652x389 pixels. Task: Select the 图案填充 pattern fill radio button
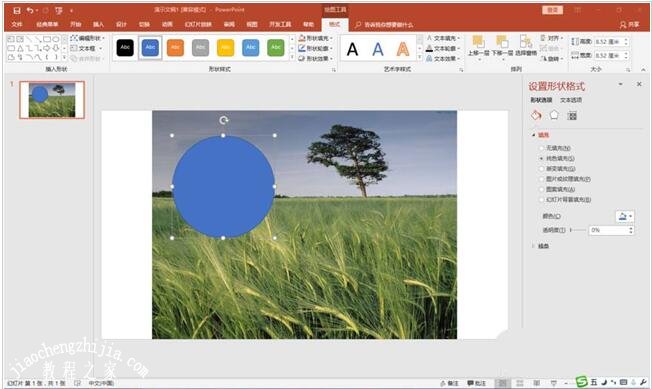point(541,190)
